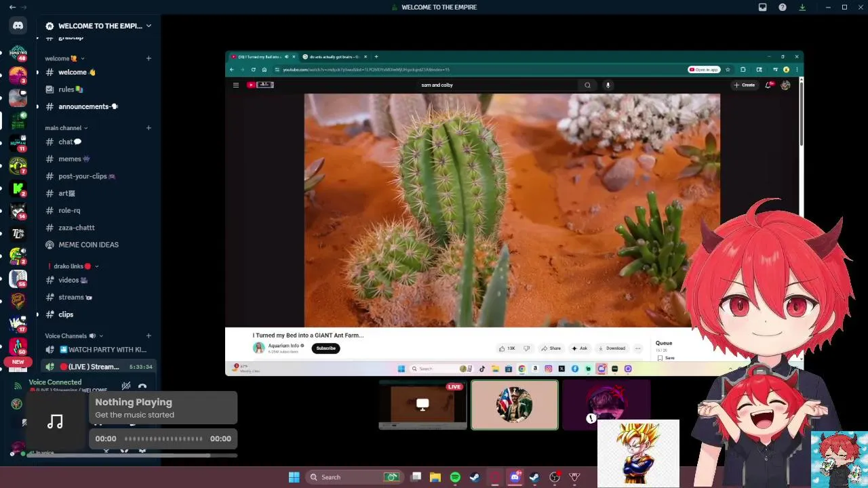Screen dimensions: 868x488
Task: Click the YouTube logo in streamed browser
Action: [x=260, y=85]
